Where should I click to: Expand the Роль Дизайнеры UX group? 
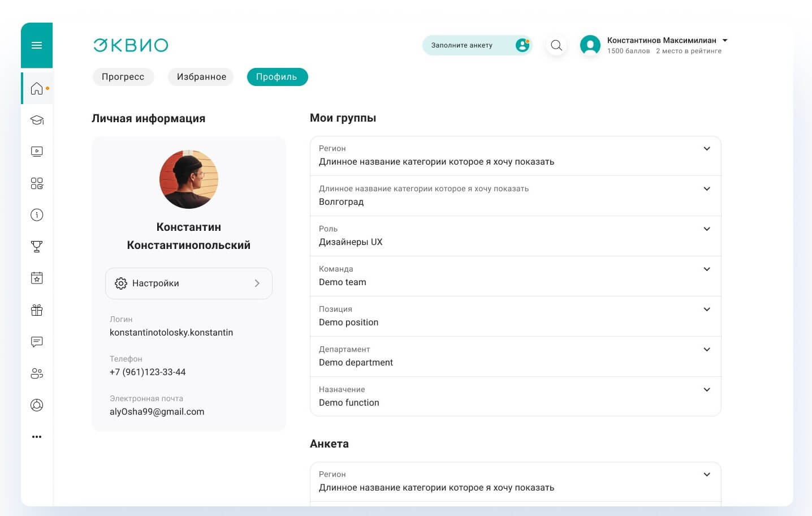(x=706, y=229)
